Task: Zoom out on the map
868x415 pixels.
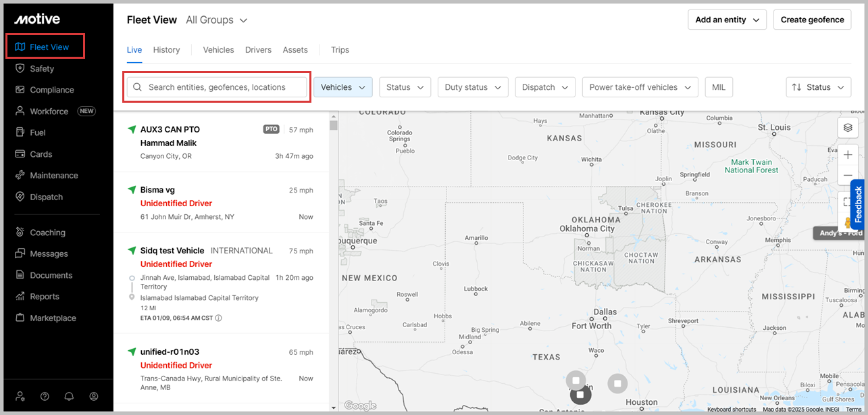Action: (848, 176)
